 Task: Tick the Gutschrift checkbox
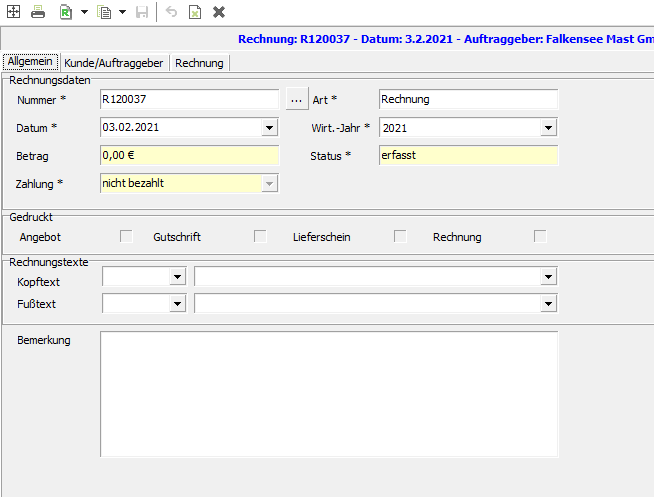pyautogui.click(x=260, y=237)
